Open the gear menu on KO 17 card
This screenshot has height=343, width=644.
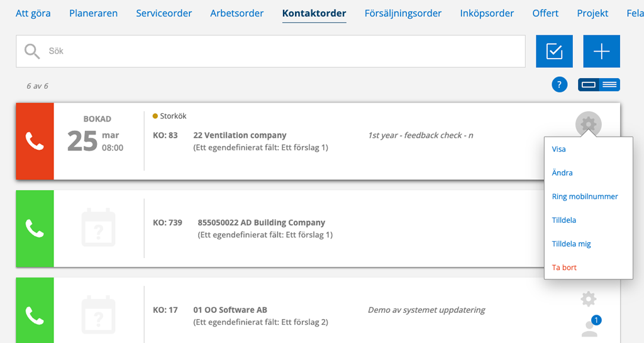tap(588, 299)
